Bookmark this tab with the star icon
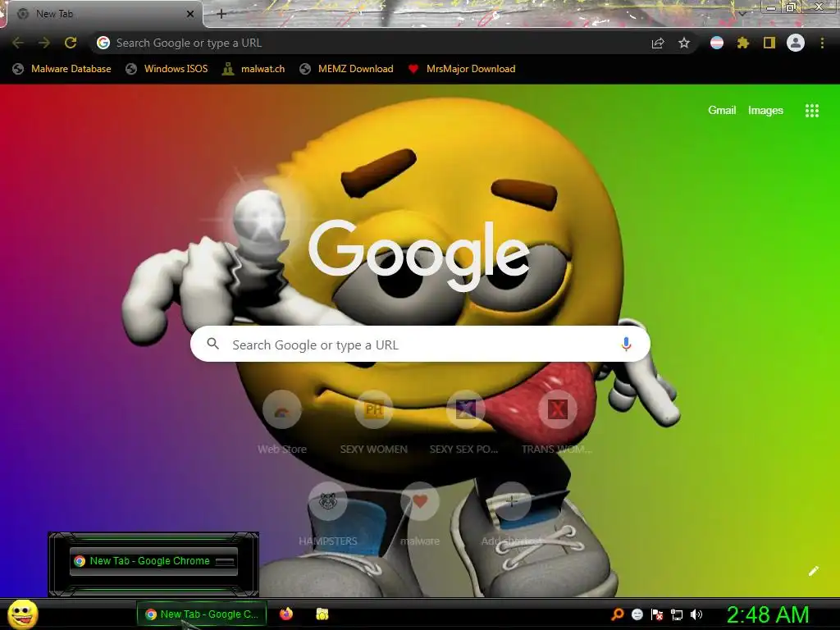840x630 pixels. (x=684, y=43)
